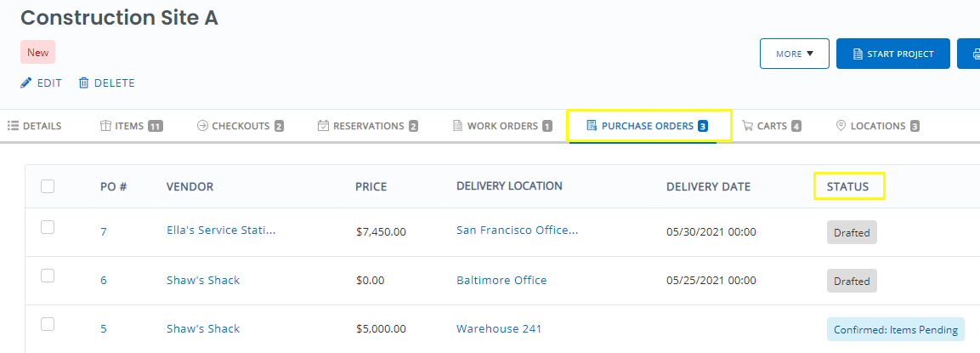Image resolution: width=980 pixels, height=353 pixels.
Task: Open the RESERVATIONS tab
Action: point(368,126)
